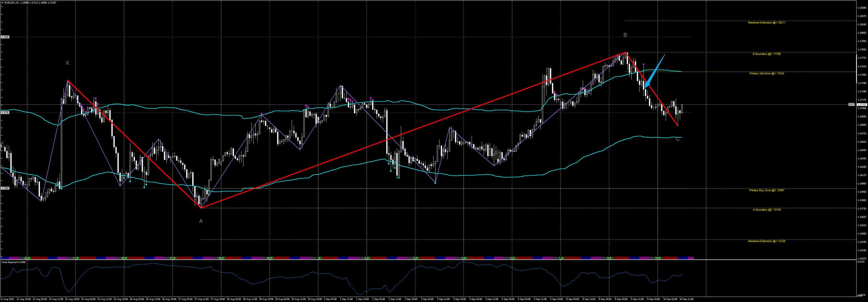The height and width of the screenshot is (302, 868).
Task: Click the EURUSD..H1 chart title text
Action: click(x=12, y=3)
